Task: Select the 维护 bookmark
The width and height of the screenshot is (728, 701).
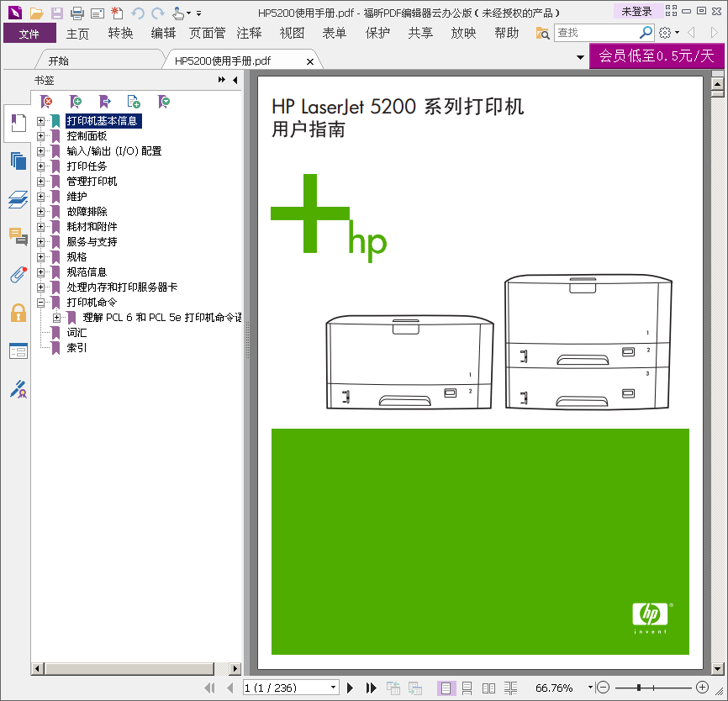Action: [76, 197]
